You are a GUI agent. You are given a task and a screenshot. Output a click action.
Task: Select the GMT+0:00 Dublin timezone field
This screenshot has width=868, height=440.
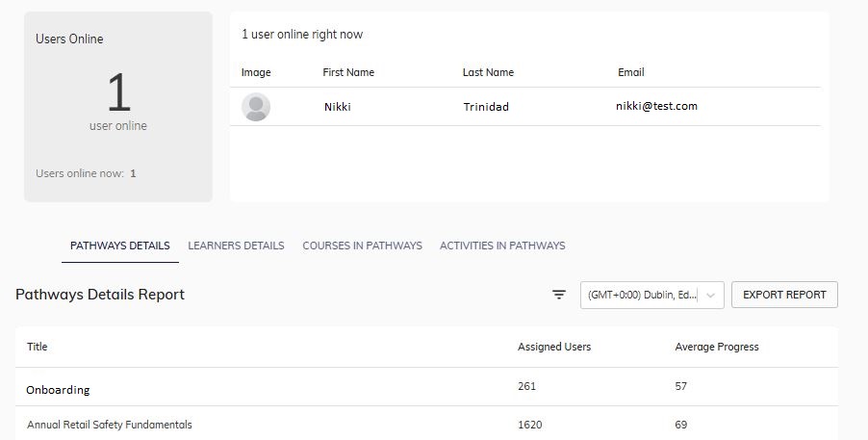click(x=651, y=295)
